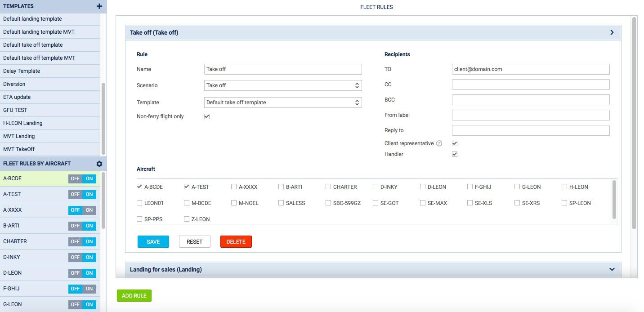Click the Save button
This screenshot has height=312, width=644.
[153, 241]
